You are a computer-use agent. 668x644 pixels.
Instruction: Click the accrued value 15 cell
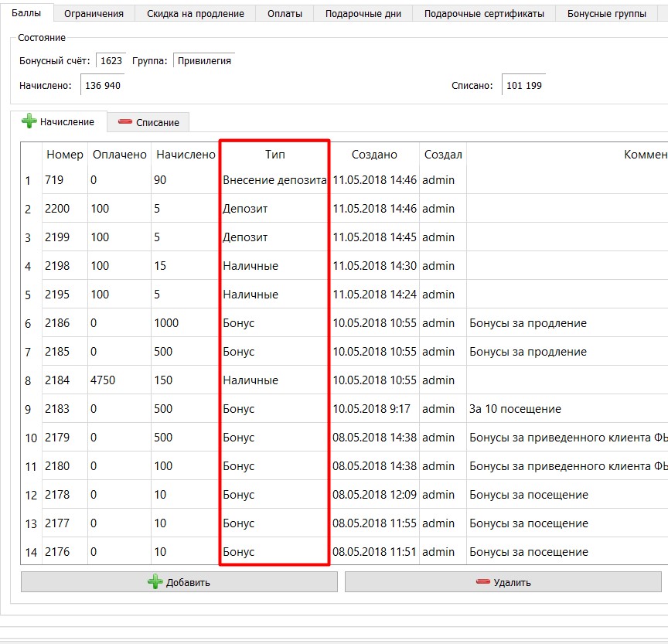pyautogui.click(x=185, y=265)
